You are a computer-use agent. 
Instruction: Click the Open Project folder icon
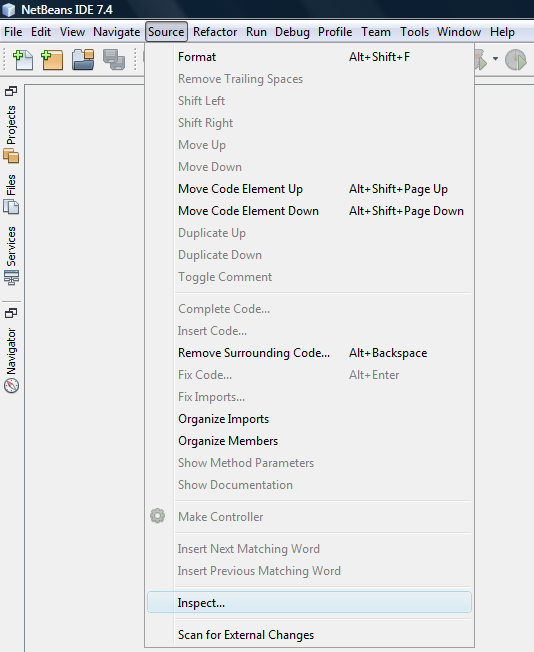83,59
